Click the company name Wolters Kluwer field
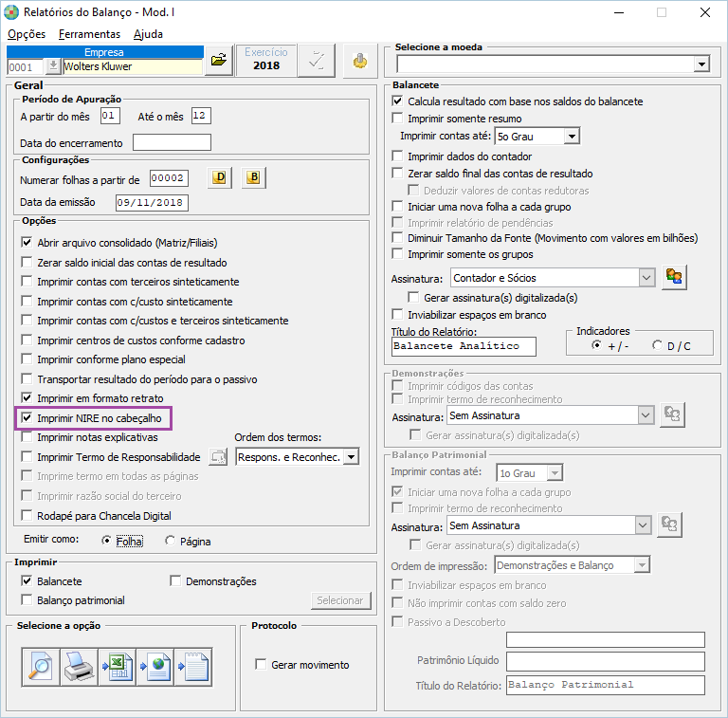Image resolution: width=728 pixels, height=718 pixels. tap(133, 66)
